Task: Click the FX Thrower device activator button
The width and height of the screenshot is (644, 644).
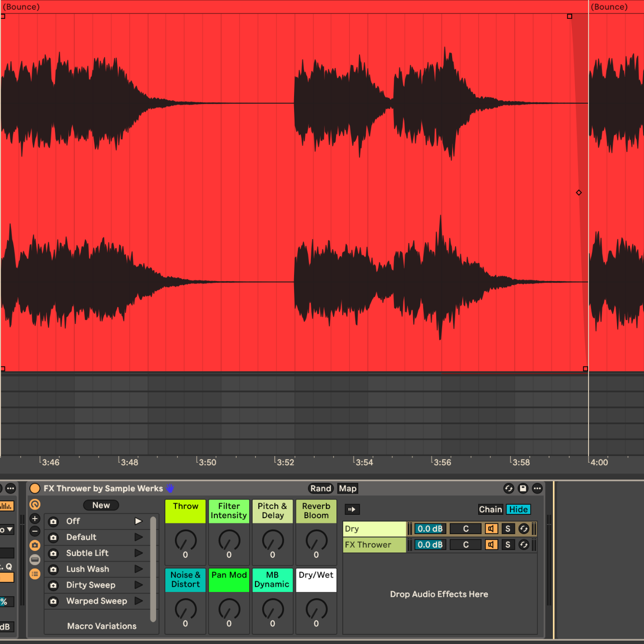Action: pos(35,488)
